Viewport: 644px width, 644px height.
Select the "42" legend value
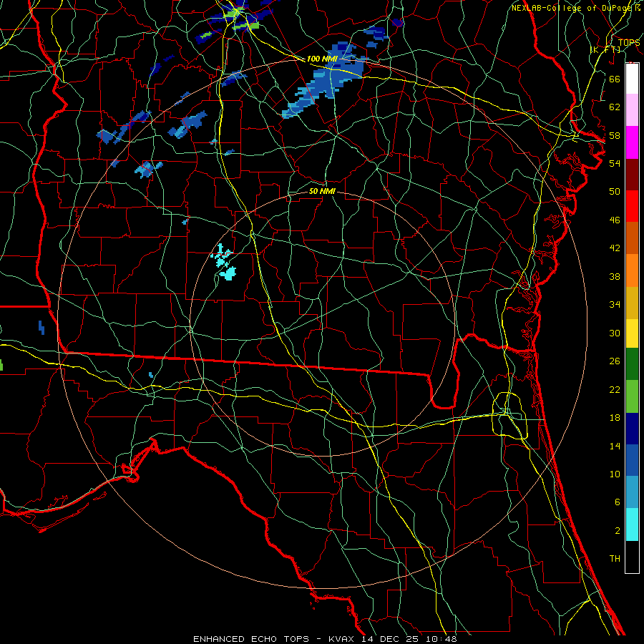pos(615,248)
